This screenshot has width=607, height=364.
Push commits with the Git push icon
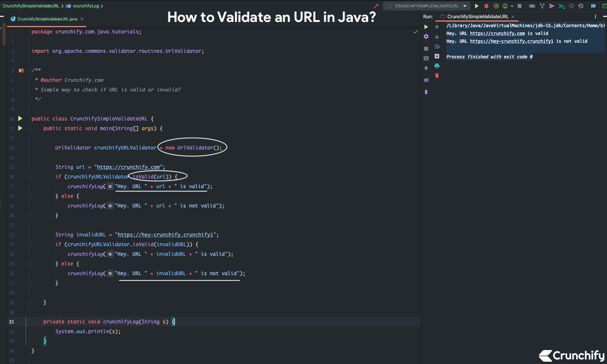pos(552,6)
